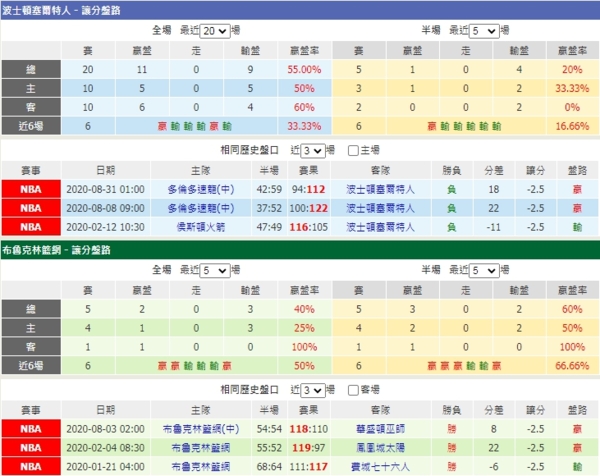The height and width of the screenshot is (476, 600).
Task: Click NBA badge in 2020-02-12 10:30 row
Action: [31, 227]
